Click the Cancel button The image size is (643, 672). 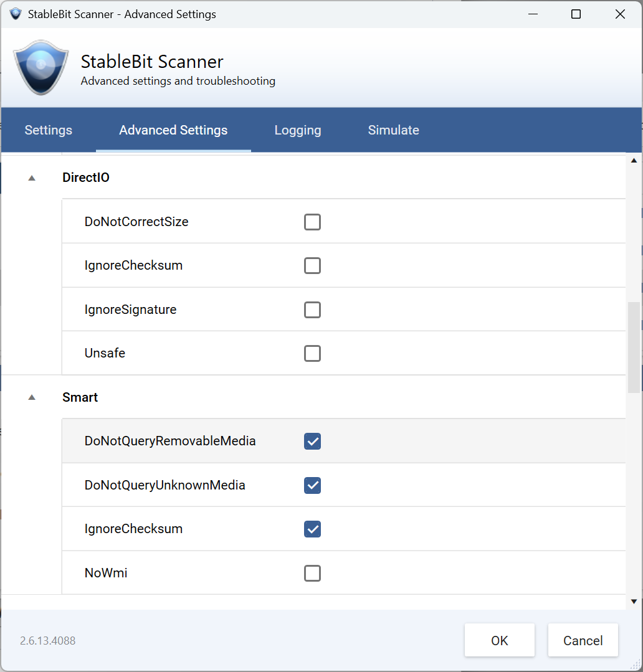coord(583,640)
